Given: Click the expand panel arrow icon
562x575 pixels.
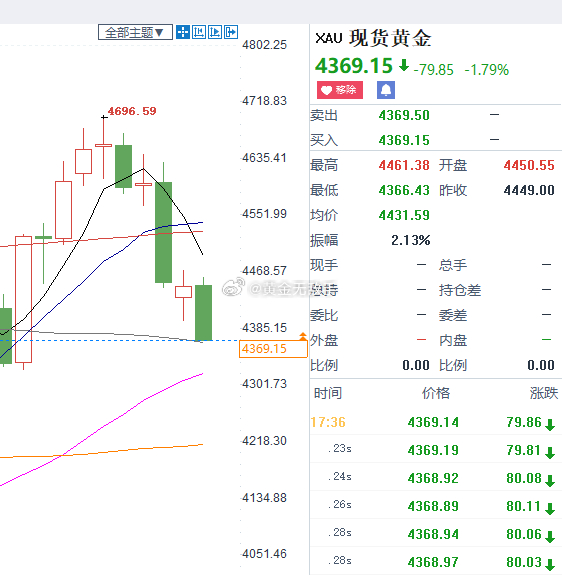Looking at the screenshot, I should coord(231,32).
